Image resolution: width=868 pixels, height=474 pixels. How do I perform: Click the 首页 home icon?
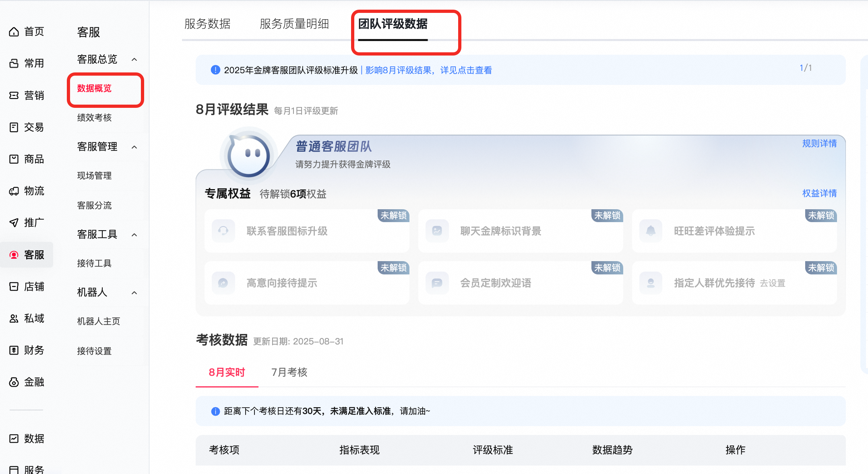(x=14, y=31)
